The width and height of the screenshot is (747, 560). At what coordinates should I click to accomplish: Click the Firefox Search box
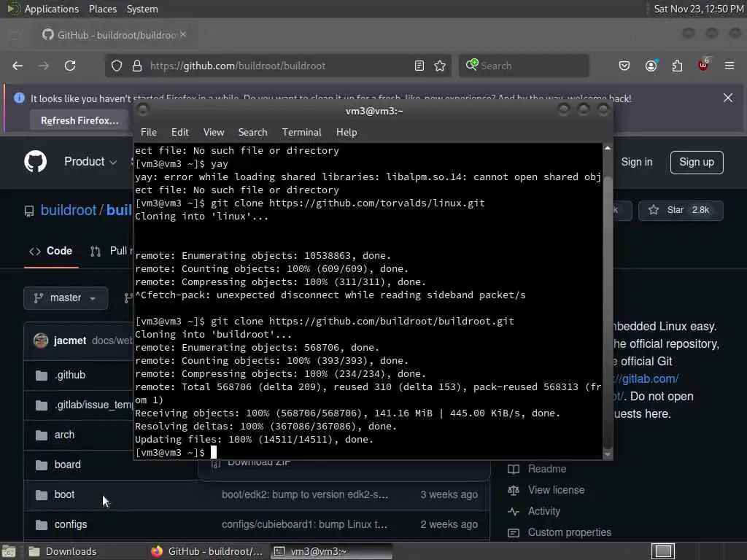(524, 66)
